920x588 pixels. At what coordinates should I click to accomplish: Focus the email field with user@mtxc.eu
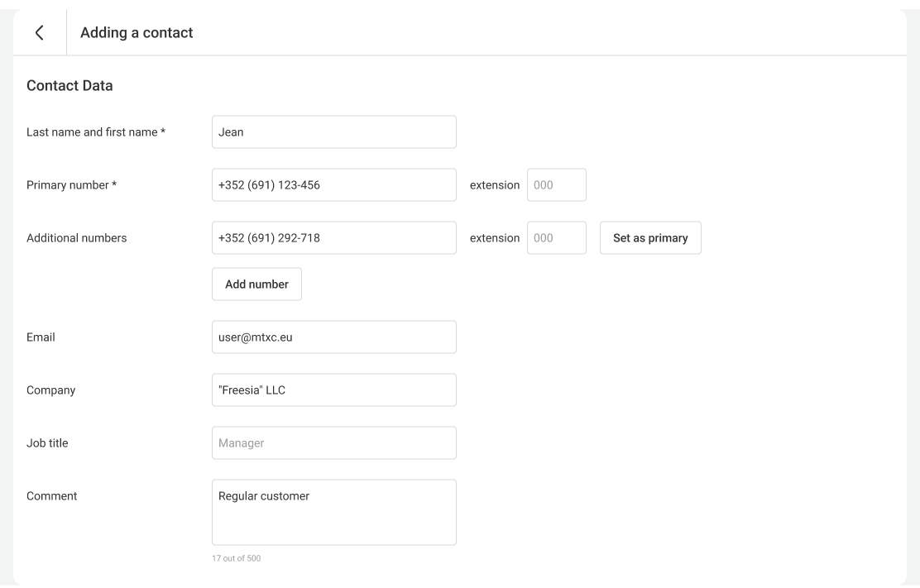coord(333,337)
